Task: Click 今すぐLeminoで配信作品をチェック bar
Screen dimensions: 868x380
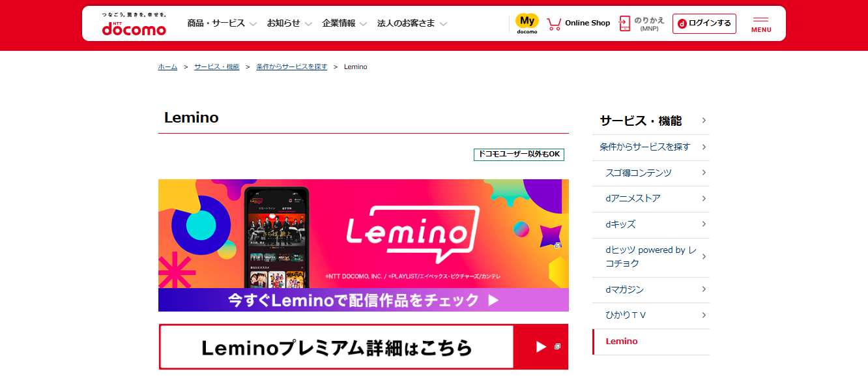Action: click(x=364, y=300)
